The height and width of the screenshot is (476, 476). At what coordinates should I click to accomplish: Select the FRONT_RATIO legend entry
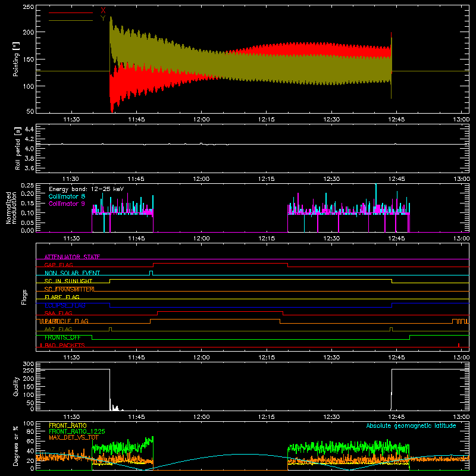coord(68,425)
